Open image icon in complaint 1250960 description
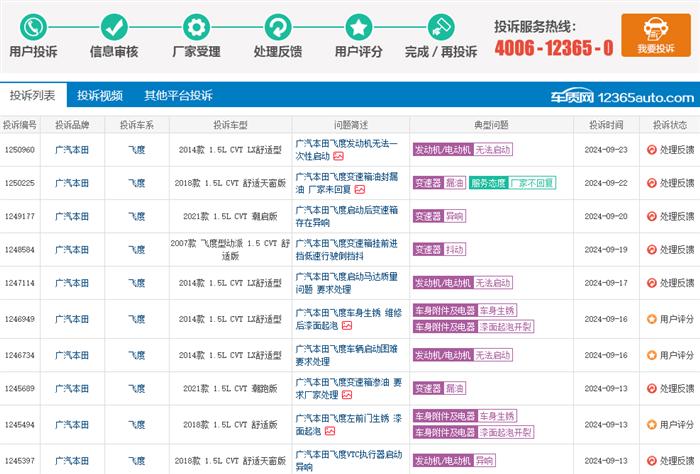Image resolution: width=700 pixels, height=474 pixels. (338, 156)
